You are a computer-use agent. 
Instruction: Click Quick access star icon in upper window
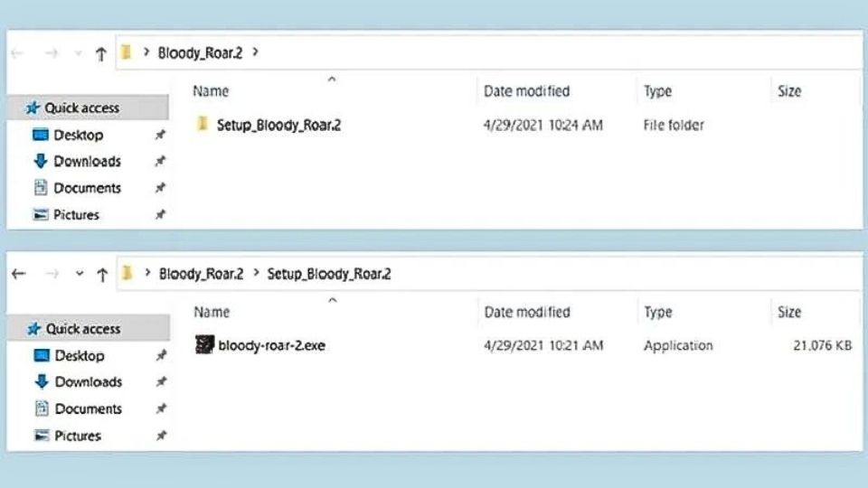[33, 108]
